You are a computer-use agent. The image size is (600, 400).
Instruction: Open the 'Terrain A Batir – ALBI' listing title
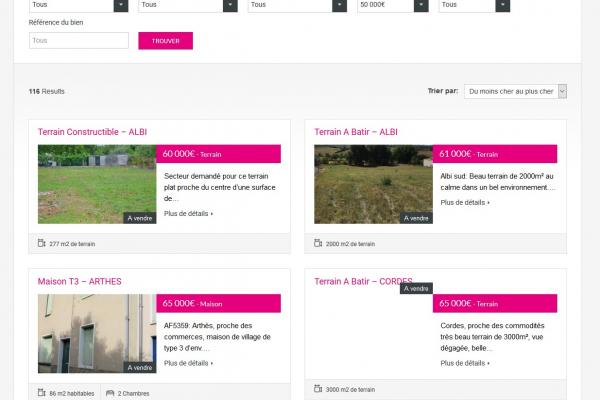(356, 132)
